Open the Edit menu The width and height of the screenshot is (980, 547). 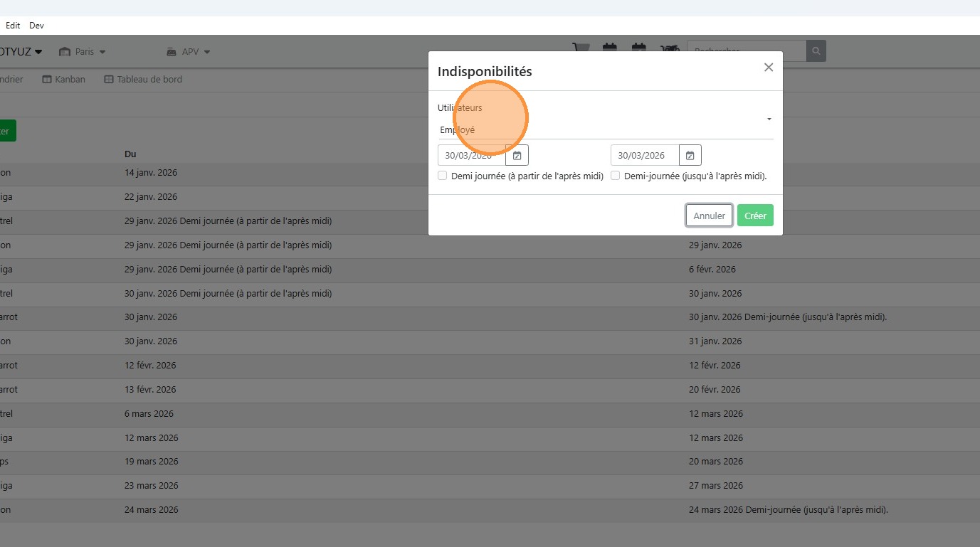13,26
